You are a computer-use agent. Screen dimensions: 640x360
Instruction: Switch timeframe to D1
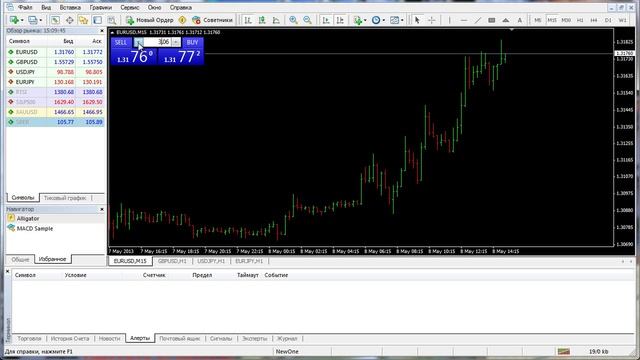tap(608, 20)
